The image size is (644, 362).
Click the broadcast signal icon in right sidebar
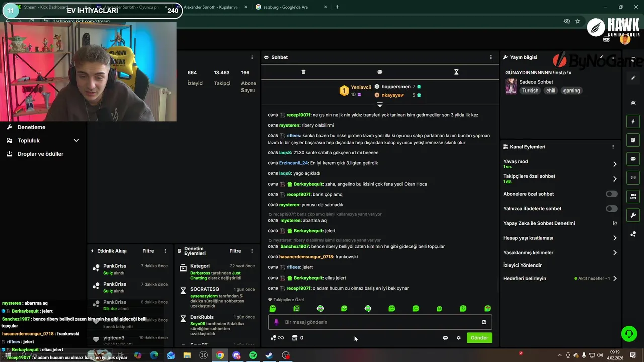pyautogui.click(x=633, y=177)
